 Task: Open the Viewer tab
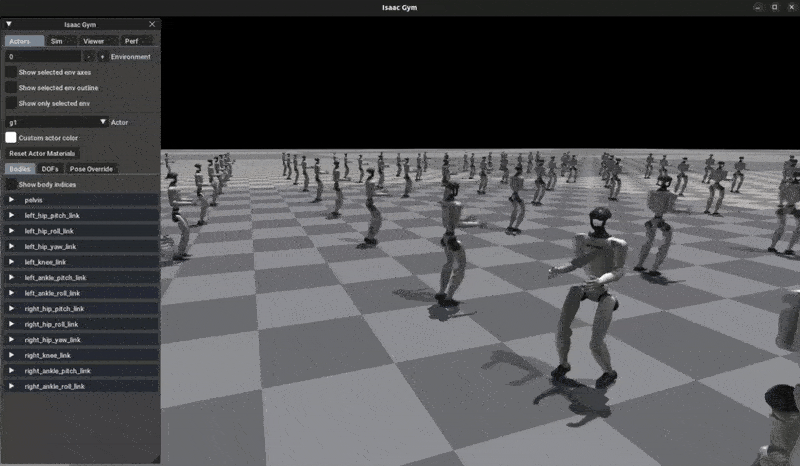click(94, 41)
